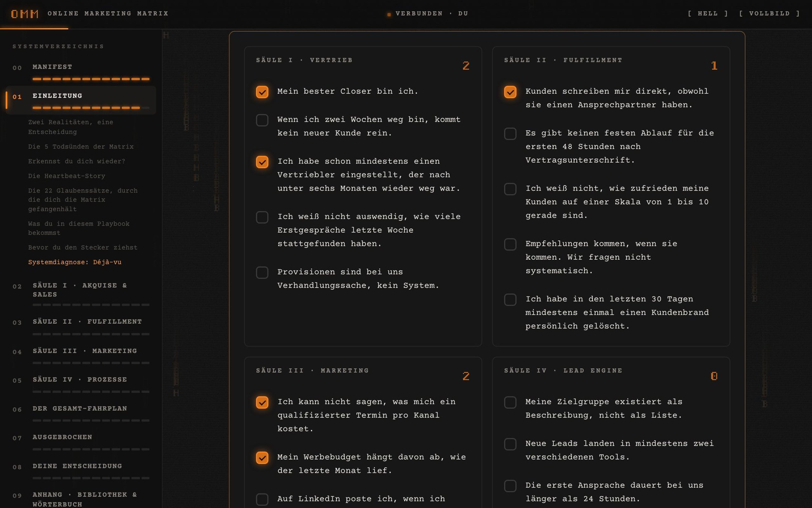Screen dimensions: 812x508
Task: Click the MANIFEST chapter progress bar
Action: tap(91, 79)
